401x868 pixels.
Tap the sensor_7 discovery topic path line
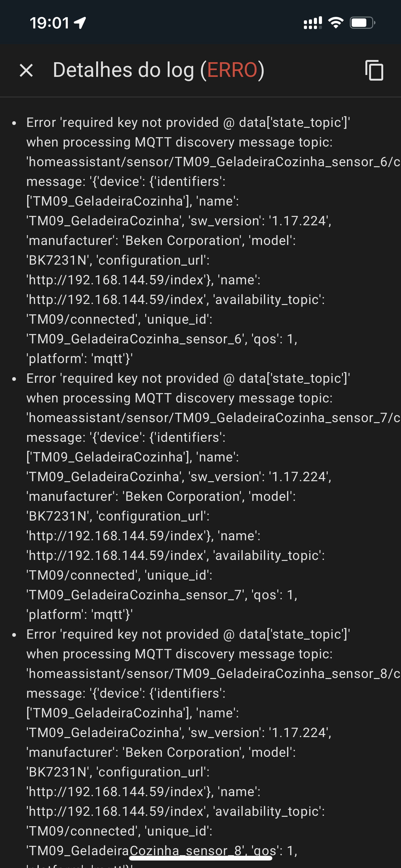click(x=214, y=417)
